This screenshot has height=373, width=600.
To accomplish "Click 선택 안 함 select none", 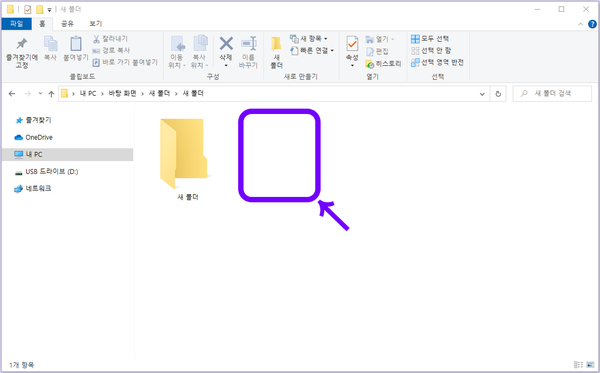I will click(x=431, y=50).
